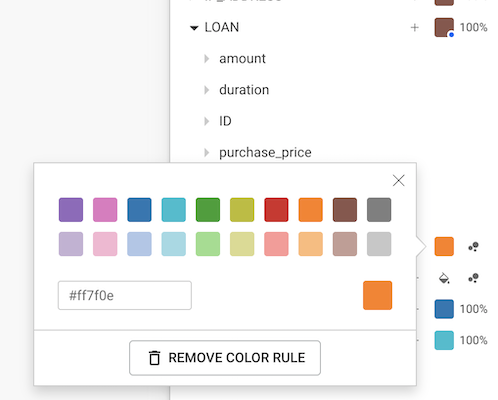Click the plus icon next to LOAN

point(414,28)
